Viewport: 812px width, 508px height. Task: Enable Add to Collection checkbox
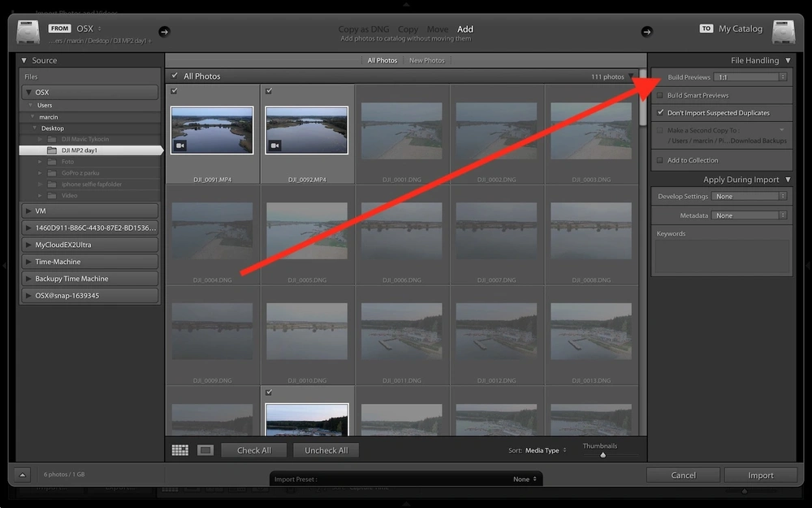tap(659, 160)
